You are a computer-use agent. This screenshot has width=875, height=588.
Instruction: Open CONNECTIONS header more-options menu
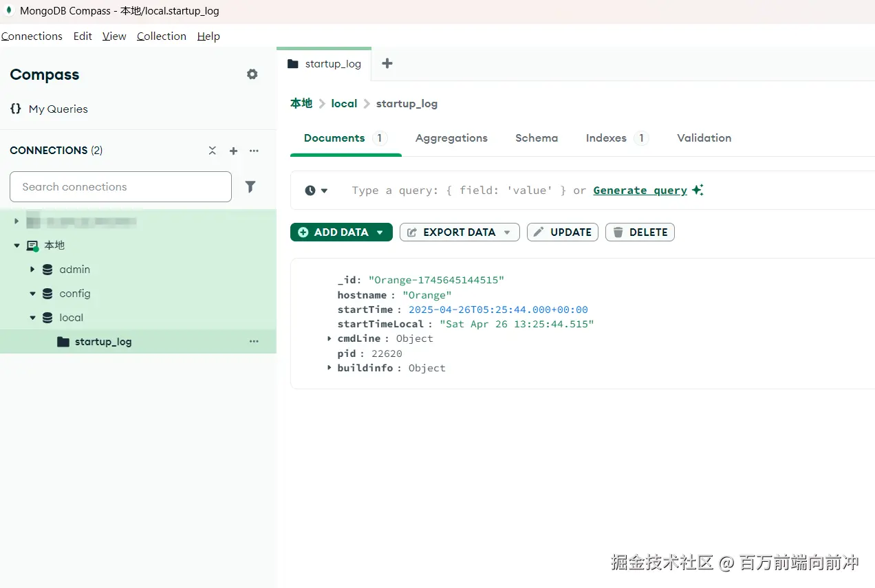(254, 151)
